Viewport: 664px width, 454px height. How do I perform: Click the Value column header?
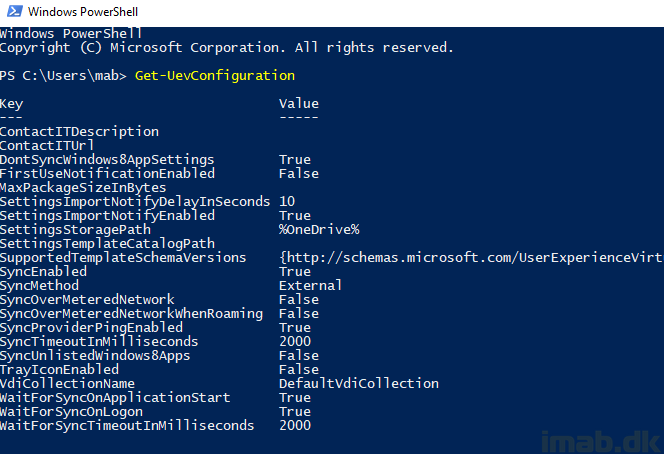coord(299,104)
